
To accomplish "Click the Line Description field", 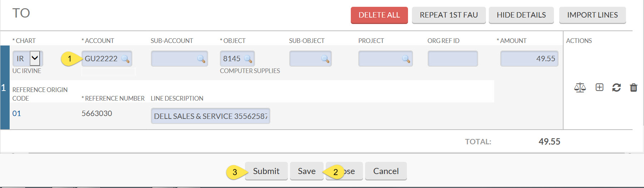I will click(210, 116).
